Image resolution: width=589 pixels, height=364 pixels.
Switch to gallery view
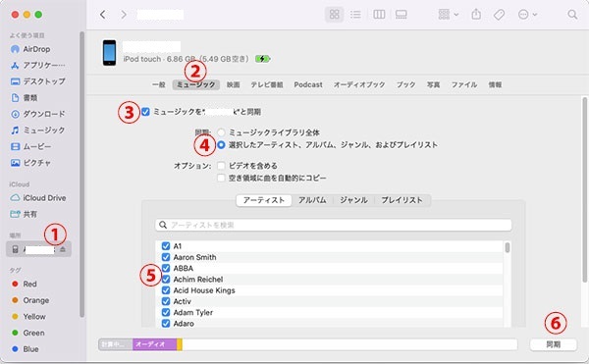click(402, 15)
